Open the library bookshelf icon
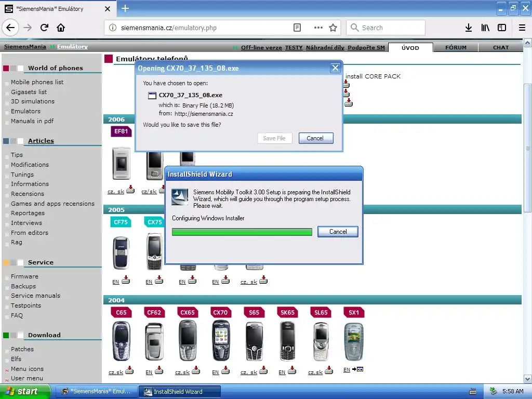Screen dimensions: 532x399 (485, 28)
